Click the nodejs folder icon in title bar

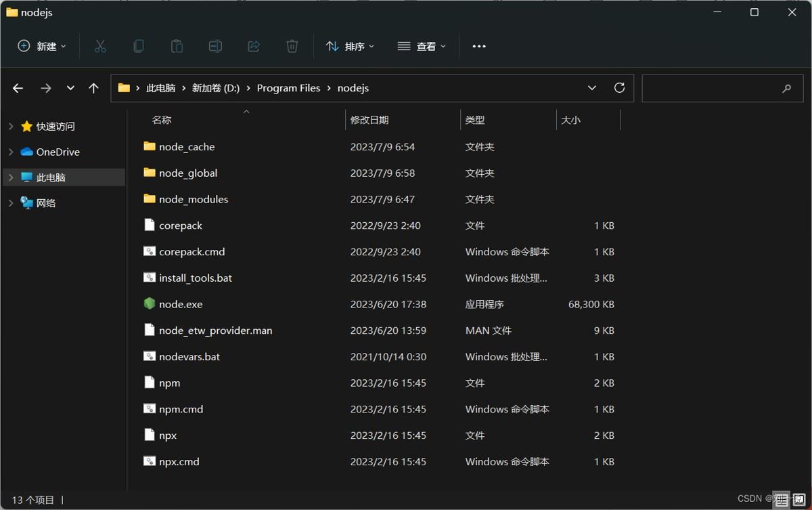(x=12, y=12)
